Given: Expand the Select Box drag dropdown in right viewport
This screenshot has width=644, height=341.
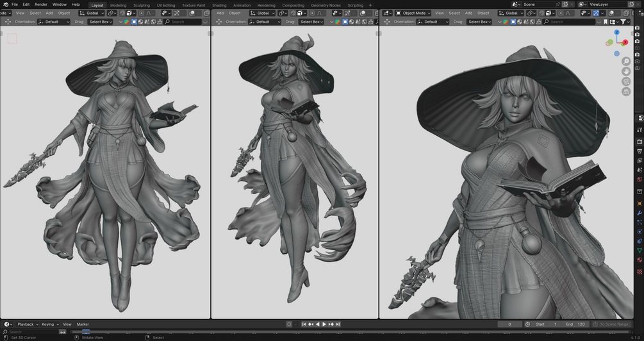Looking at the screenshot, I should tap(479, 22).
